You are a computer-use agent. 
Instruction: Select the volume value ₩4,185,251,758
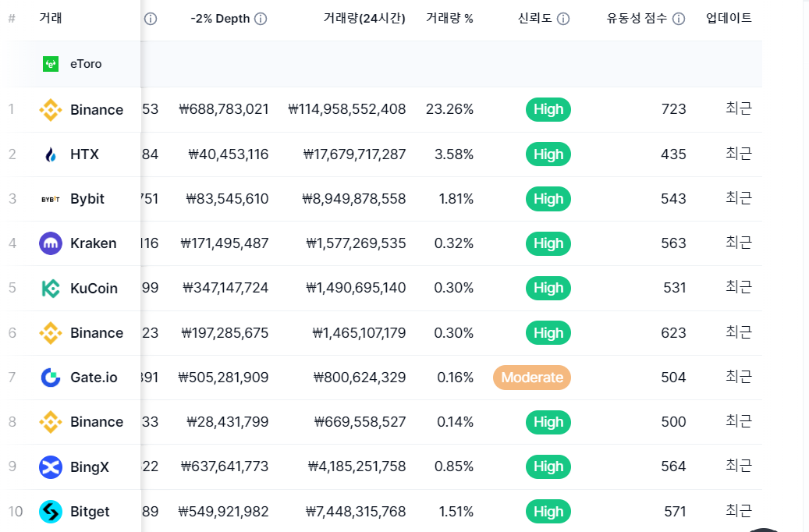pos(357,467)
